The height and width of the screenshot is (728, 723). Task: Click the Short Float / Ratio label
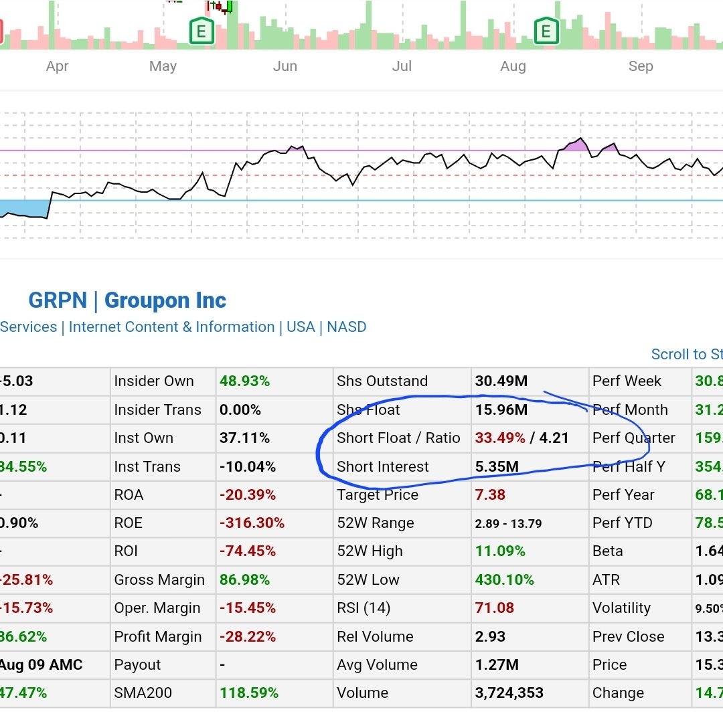[399, 438]
